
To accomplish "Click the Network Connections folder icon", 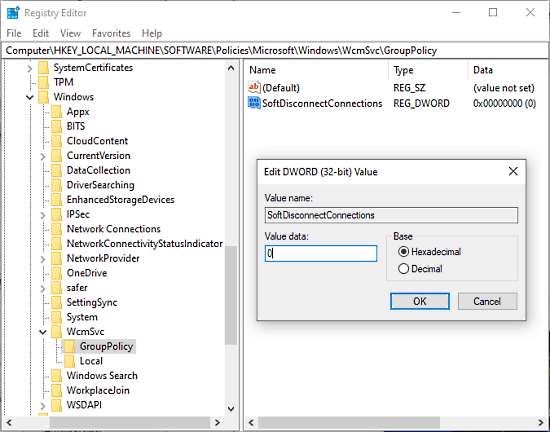I will [x=56, y=229].
